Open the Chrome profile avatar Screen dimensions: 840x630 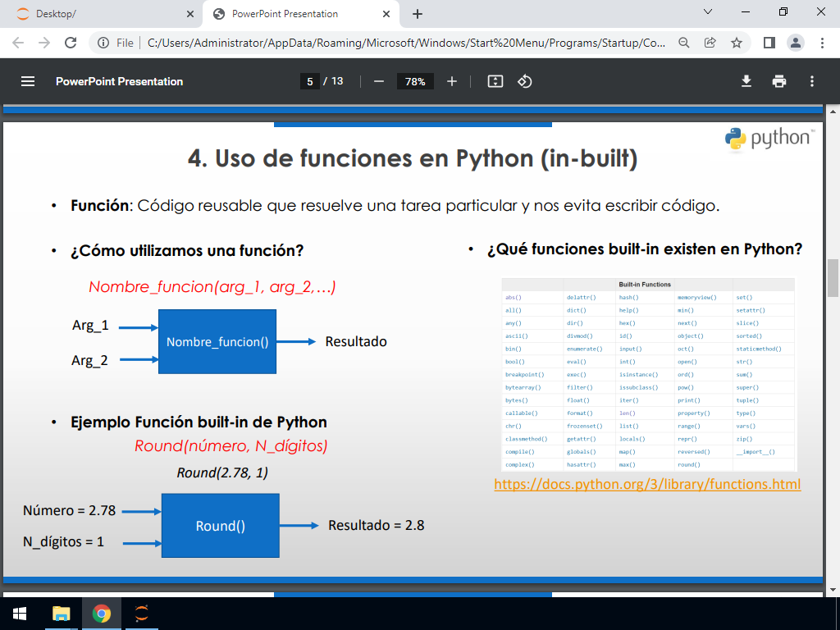796,43
